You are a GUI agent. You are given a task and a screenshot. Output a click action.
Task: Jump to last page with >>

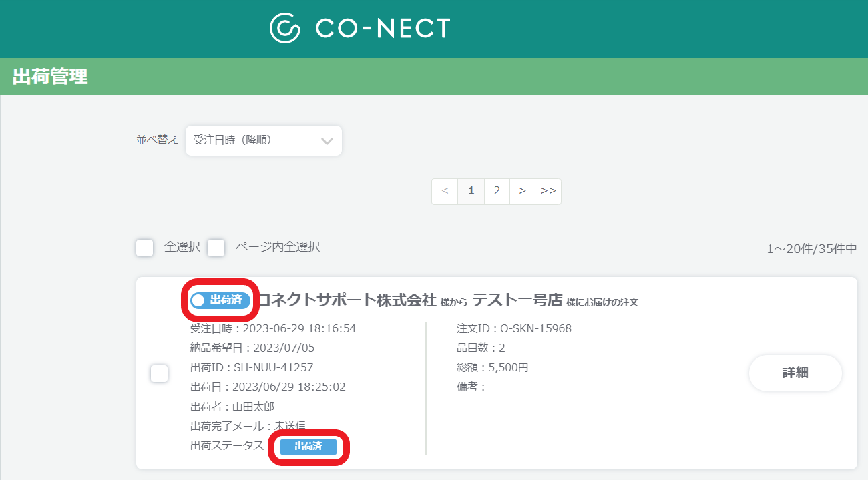point(548,191)
